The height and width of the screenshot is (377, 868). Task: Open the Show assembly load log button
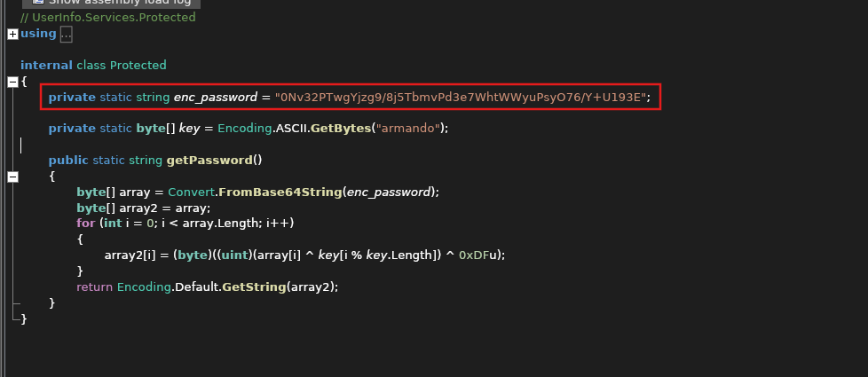pyautogui.click(x=111, y=3)
